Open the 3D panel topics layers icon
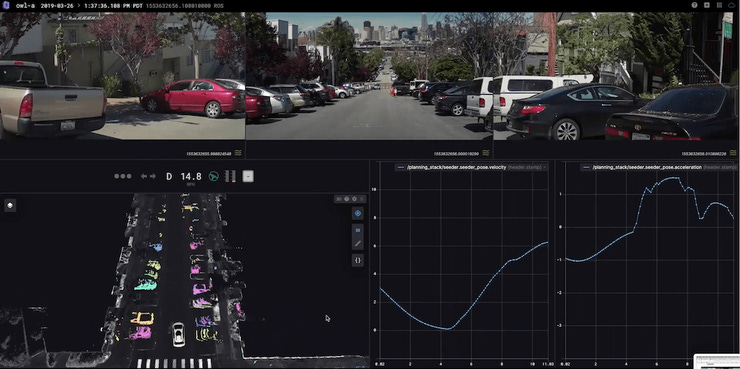740x369 pixels. (x=10, y=205)
